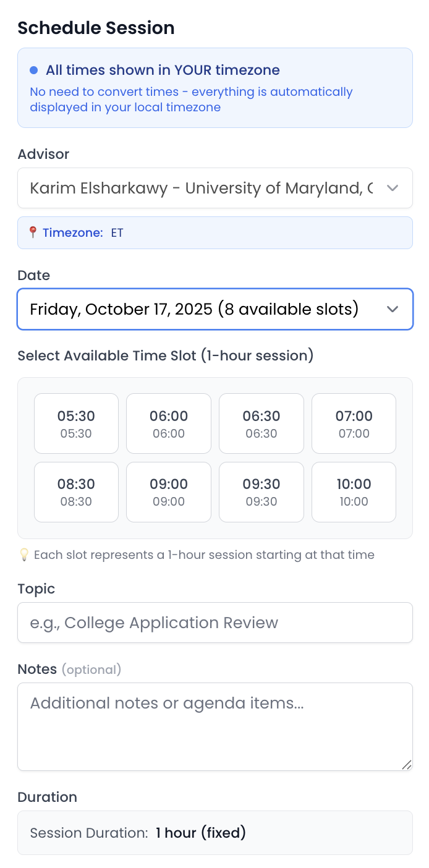Screen dimensions: 429x868
Task: Expand the Friday, October 17 date picker
Action: pyautogui.click(x=214, y=309)
